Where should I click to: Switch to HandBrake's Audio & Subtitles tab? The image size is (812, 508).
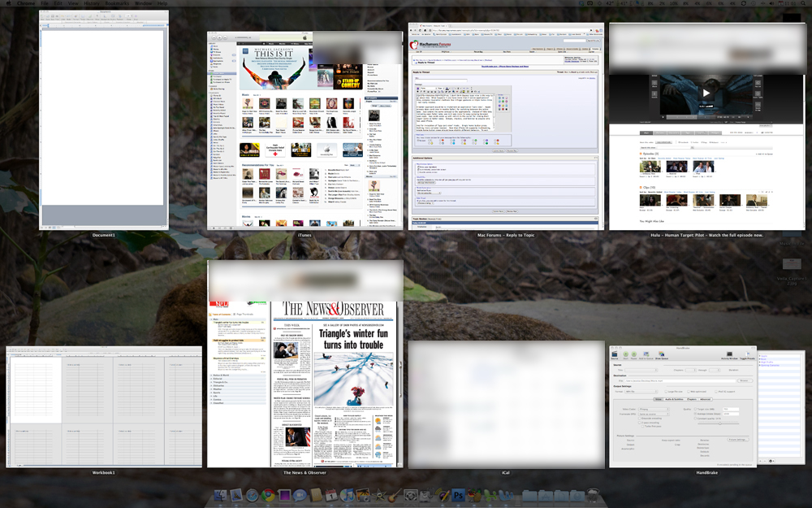(674, 399)
